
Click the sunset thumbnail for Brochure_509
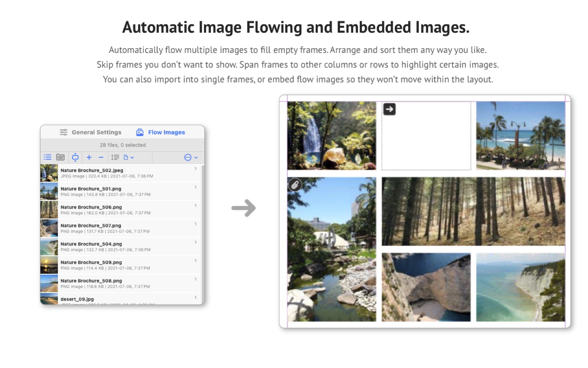coord(49,265)
